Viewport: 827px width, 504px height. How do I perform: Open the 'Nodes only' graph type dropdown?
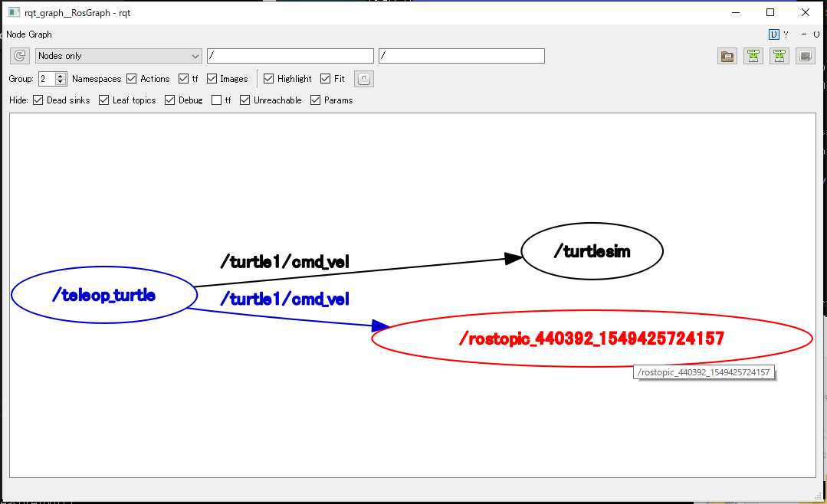[x=119, y=56]
